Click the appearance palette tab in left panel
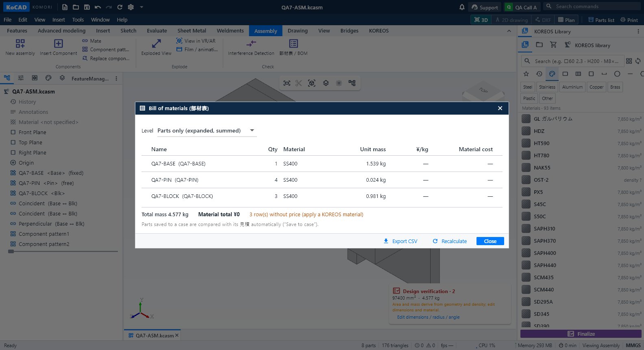 coord(48,78)
